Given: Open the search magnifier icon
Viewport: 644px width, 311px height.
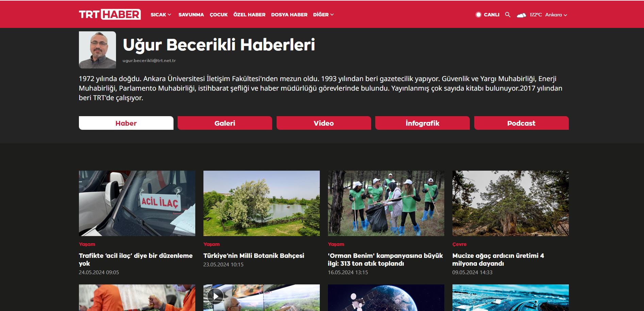Looking at the screenshot, I should (x=508, y=15).
